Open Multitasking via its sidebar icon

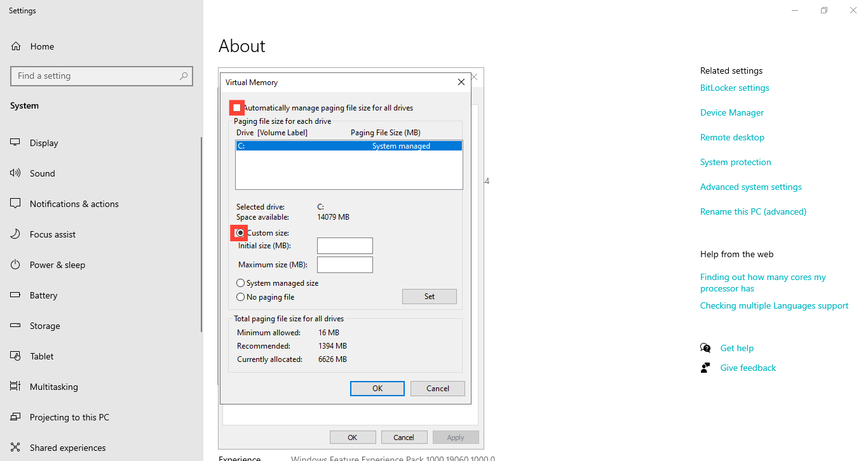pos(15,386)
